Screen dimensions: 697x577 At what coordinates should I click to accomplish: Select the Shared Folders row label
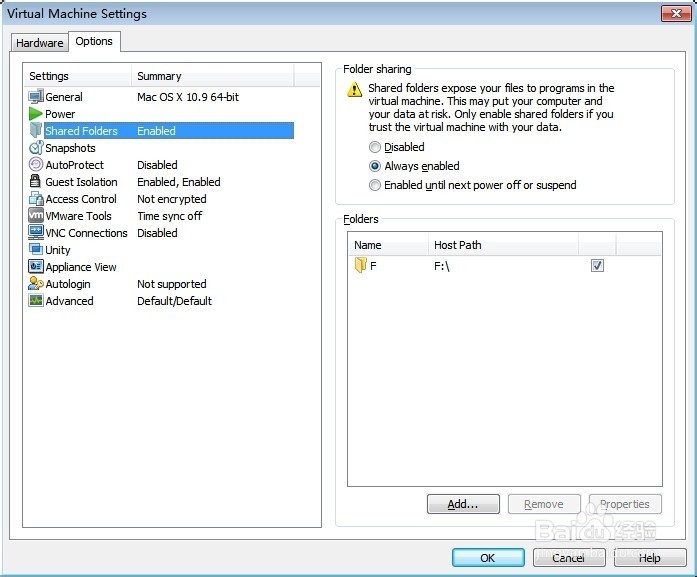coord(81,131)
